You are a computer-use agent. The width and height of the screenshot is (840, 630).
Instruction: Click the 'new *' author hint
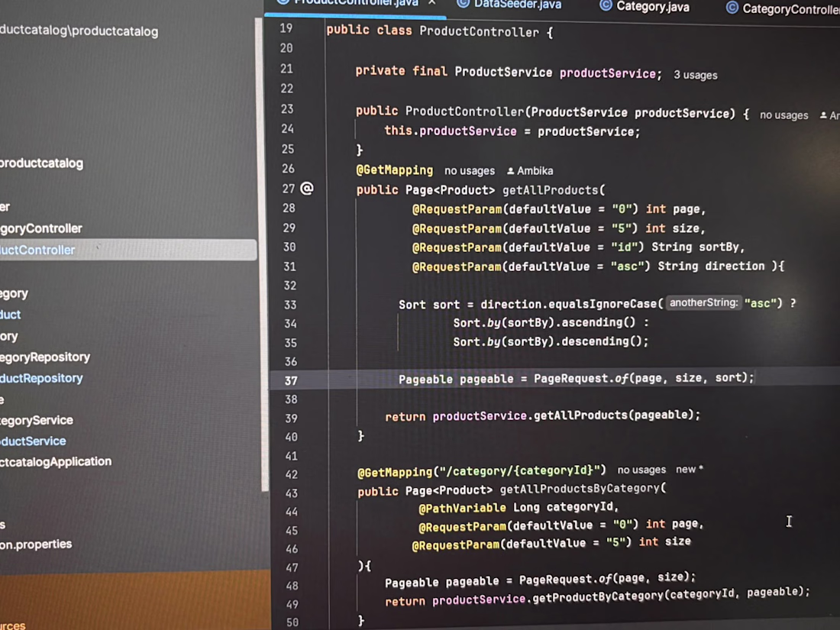pyautogui.click(x=690, y=470)
